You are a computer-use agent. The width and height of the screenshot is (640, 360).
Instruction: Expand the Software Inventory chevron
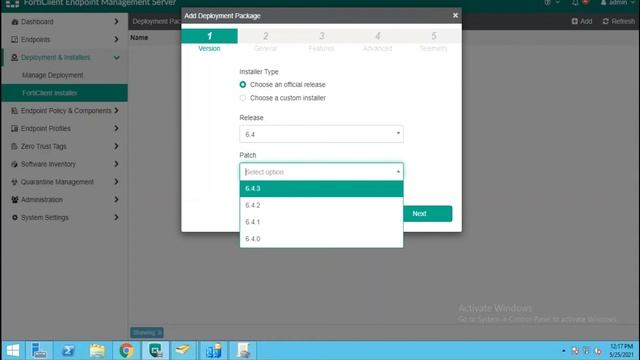click(x=116, y=164)
